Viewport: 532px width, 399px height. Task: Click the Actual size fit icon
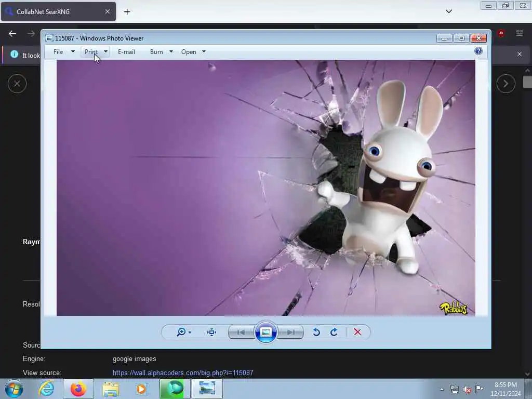(x=212, y=332)
